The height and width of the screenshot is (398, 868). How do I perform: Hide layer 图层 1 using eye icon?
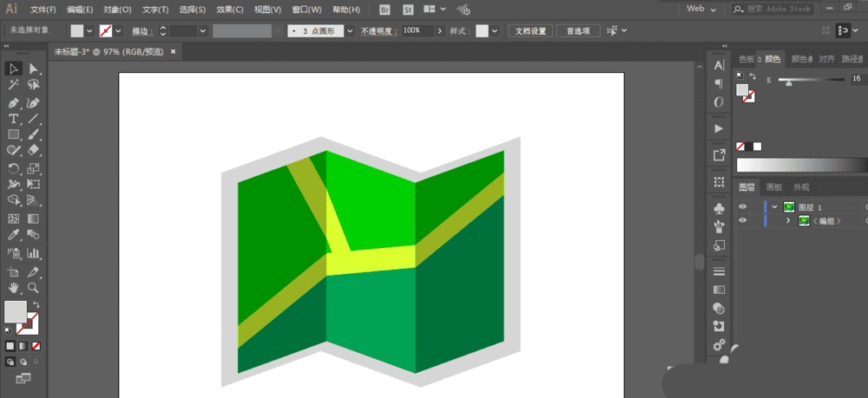click(x=742, y=207)
